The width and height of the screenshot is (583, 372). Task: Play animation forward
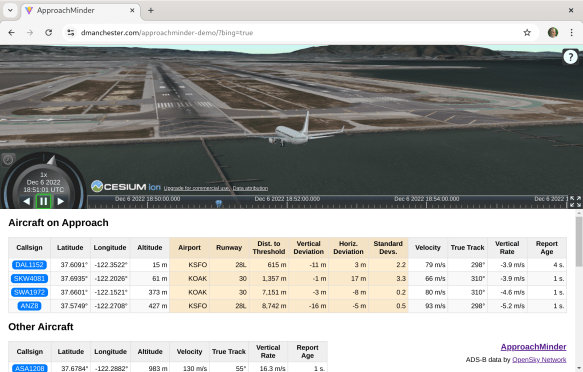click(x=61, y=201)
